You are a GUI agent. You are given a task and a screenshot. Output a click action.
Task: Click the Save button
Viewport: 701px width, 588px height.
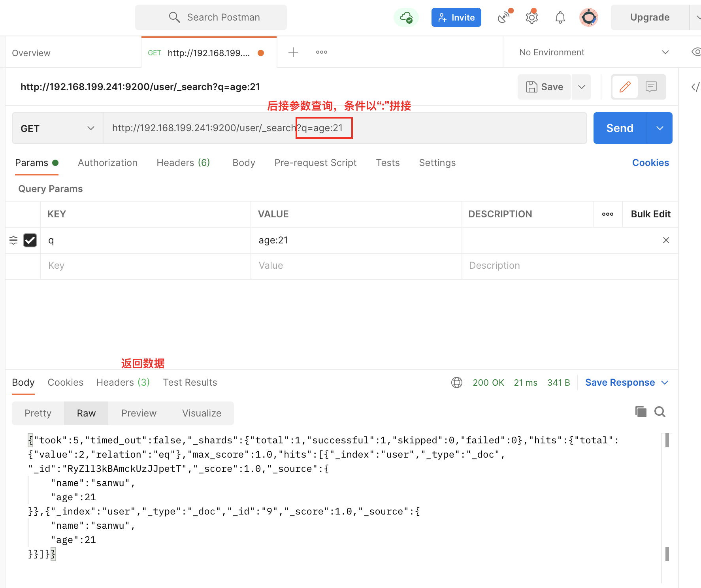point(545,87)
